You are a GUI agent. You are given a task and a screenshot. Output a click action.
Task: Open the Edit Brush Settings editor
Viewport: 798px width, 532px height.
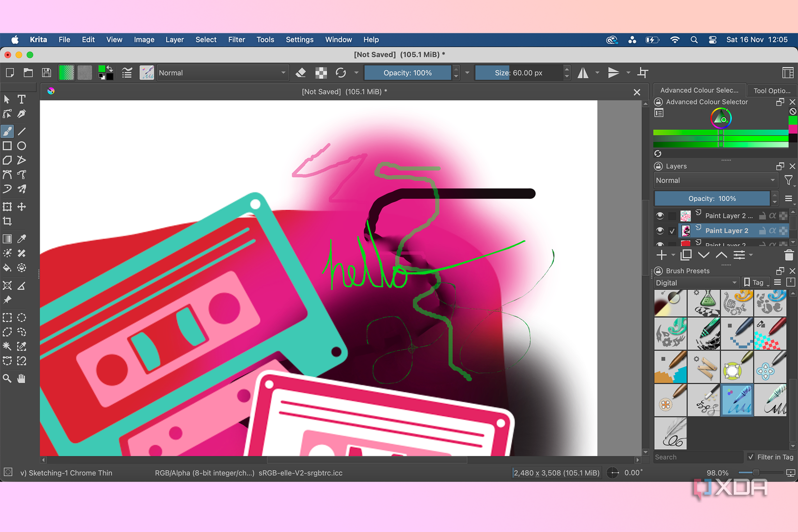coord(127,73)
